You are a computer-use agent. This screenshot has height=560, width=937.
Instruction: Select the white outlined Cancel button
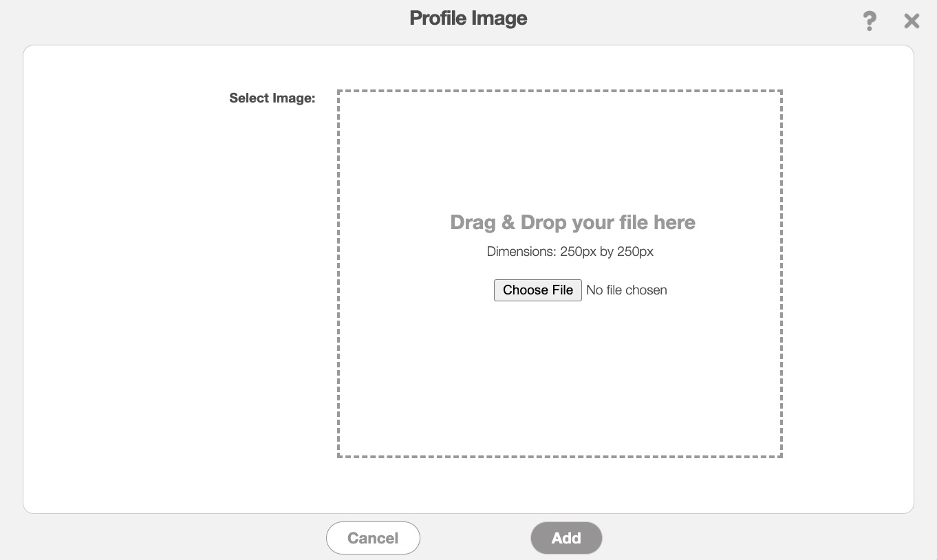[373, 538]
